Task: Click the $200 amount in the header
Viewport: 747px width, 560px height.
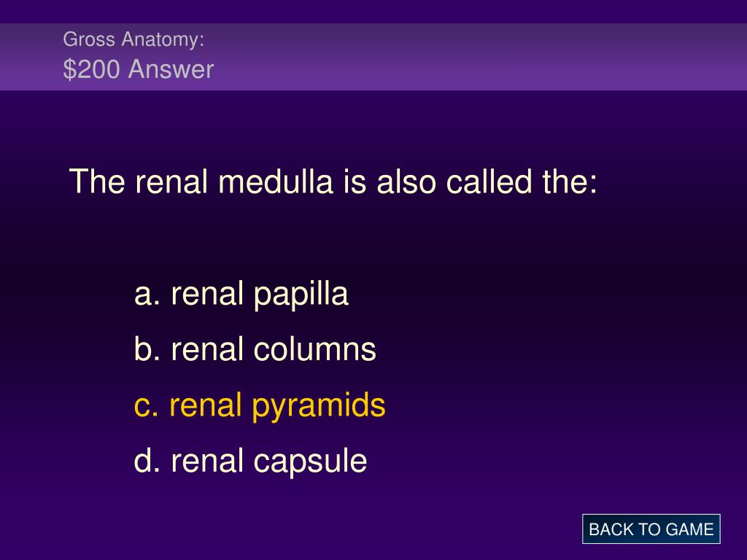Action: [x=91, y=69]
